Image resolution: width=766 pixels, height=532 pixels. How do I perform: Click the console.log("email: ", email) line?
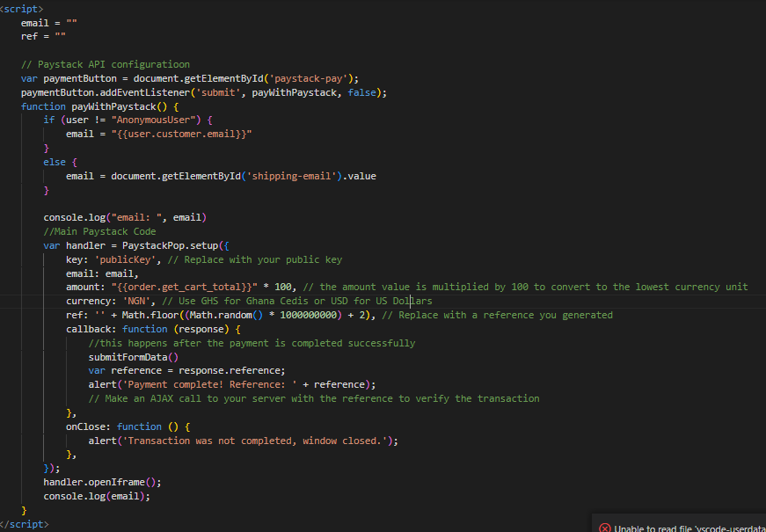pos(125,217)
